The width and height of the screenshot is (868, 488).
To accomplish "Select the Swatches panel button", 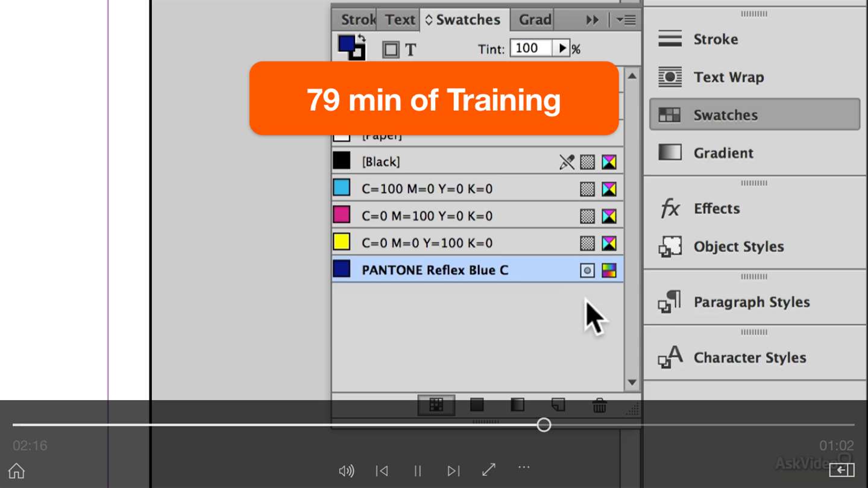I will pyautogui.click(x=754, y=114).
